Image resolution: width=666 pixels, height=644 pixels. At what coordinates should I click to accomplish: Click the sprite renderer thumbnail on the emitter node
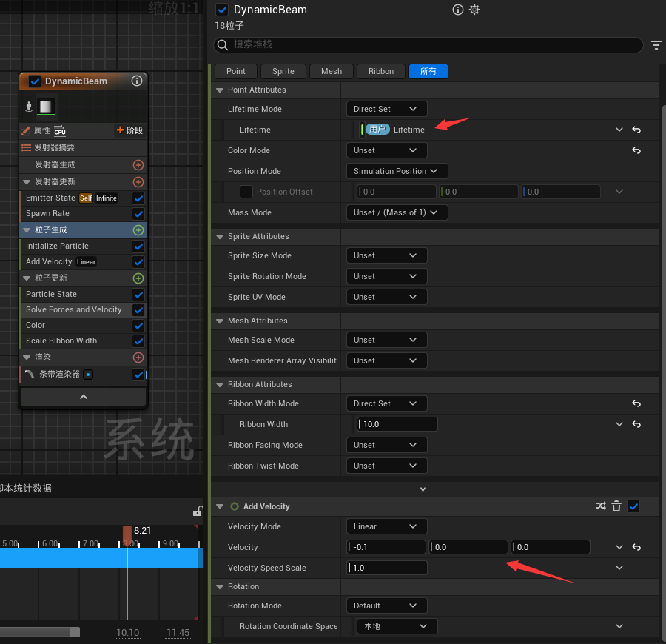point(45,106)
